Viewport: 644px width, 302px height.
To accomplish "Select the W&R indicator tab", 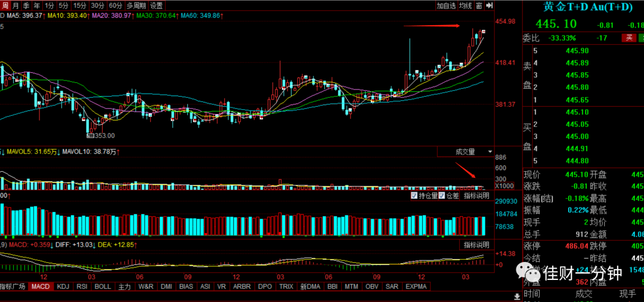I will coord(146,286).
